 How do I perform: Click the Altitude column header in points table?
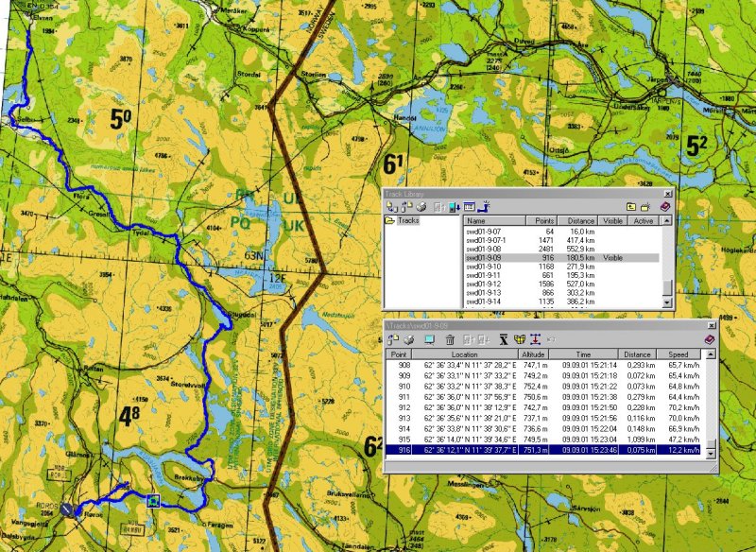pyautogui.click(x=534, y=354)
